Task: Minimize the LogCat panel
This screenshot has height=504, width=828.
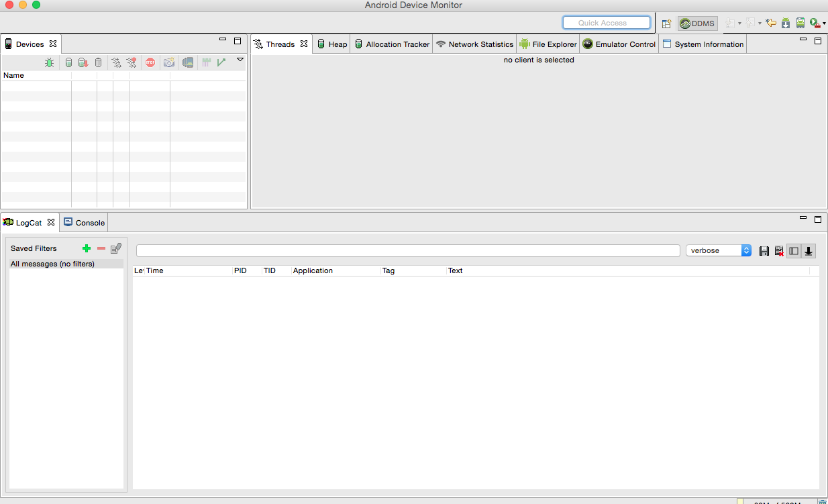Action: 803,219
